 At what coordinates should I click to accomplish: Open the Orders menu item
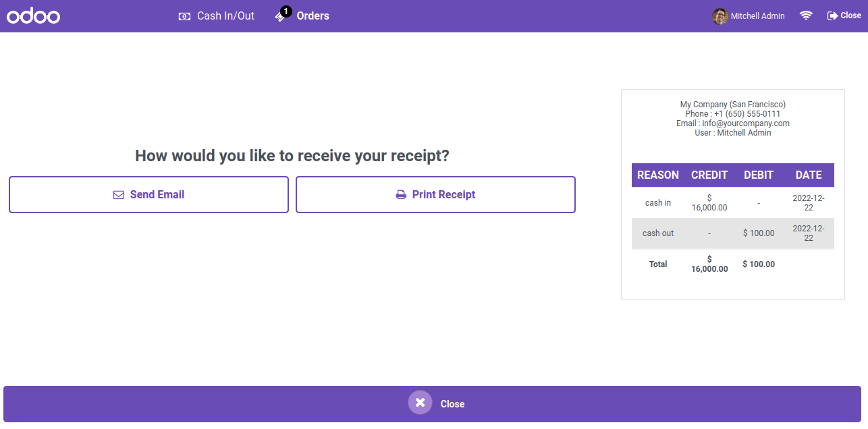(302, 16)
